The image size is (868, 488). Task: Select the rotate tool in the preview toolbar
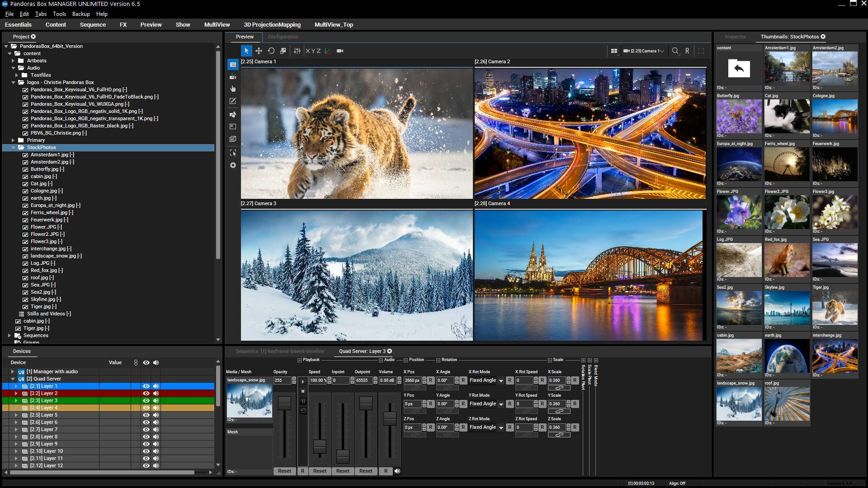[271, 51]
